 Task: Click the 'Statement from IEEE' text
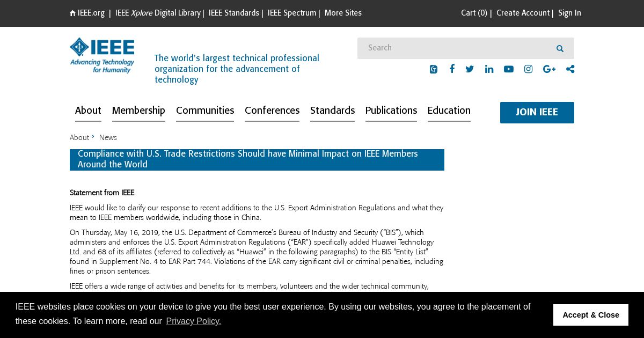click(102, 193)
